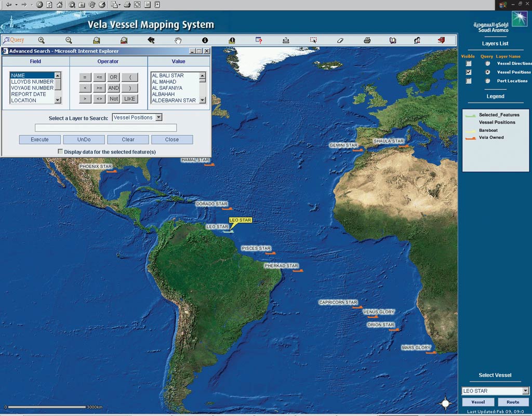Check Display data for the selected feature(s)
This screenshot has height=416, width=532.
pos(60,152)
